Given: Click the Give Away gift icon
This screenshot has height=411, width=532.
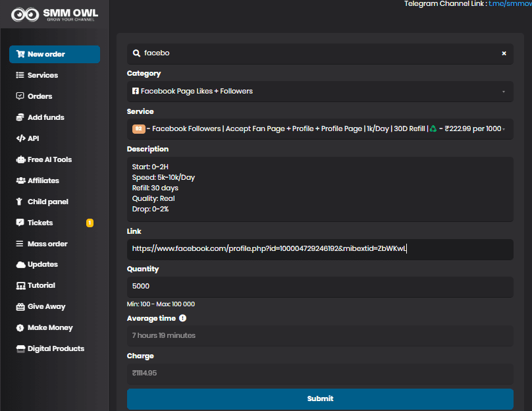Looking at the screenshot, I should [20, 306].
